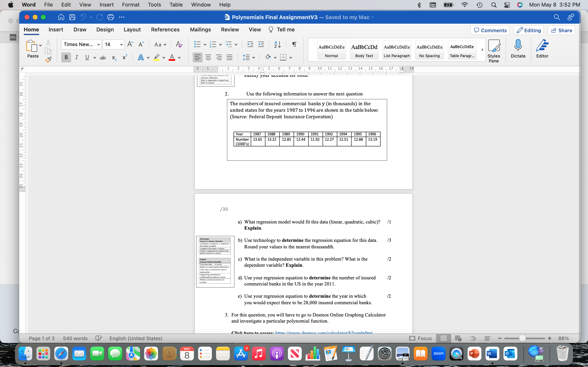Switch to the References ribbon tab

pyautogui.click(x=165, y=29)
